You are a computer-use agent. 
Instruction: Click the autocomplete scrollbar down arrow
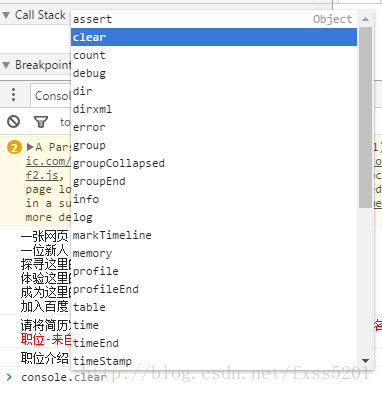click(x=366, y=361)
